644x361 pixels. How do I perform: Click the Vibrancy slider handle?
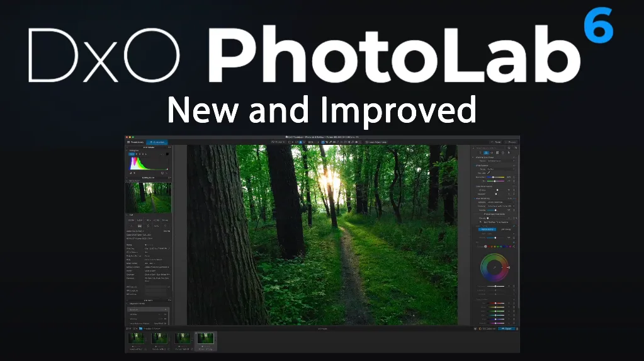497,190
